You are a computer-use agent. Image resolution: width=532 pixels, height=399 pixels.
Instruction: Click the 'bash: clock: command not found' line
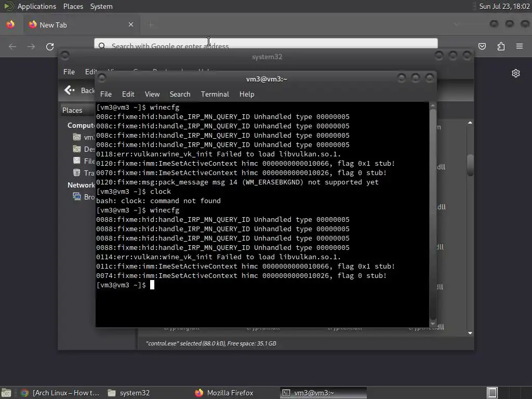pos(158,201)
